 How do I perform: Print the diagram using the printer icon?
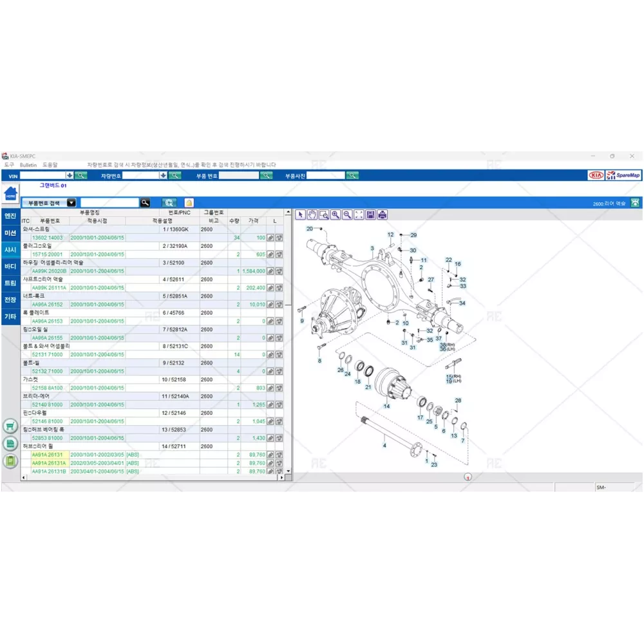click(x=383, y=214)
